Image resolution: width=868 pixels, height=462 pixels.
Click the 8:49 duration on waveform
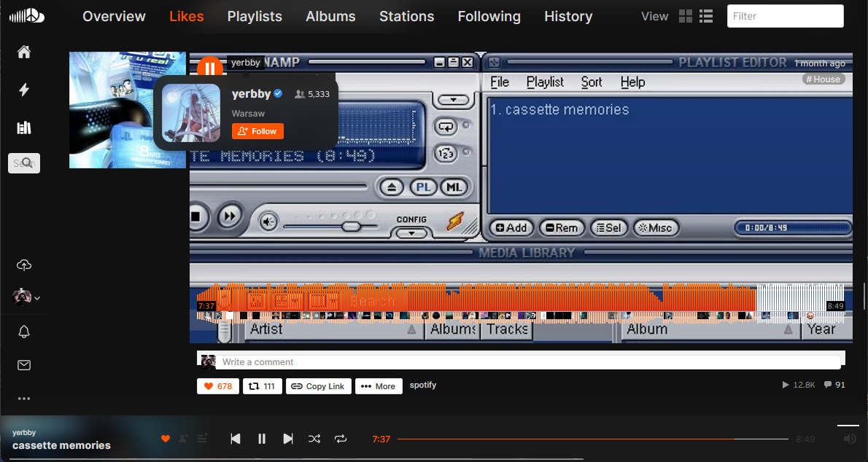(835, 306)
